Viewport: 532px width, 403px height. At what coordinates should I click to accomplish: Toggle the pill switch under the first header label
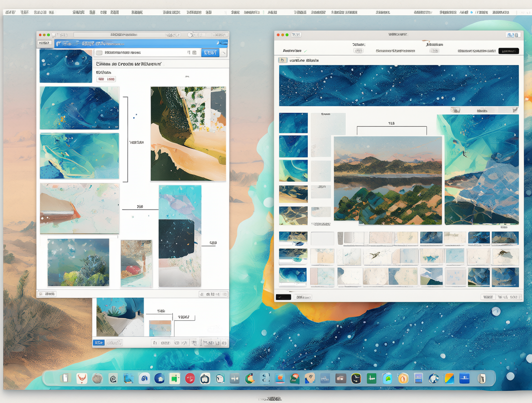(x=358, y=50)
